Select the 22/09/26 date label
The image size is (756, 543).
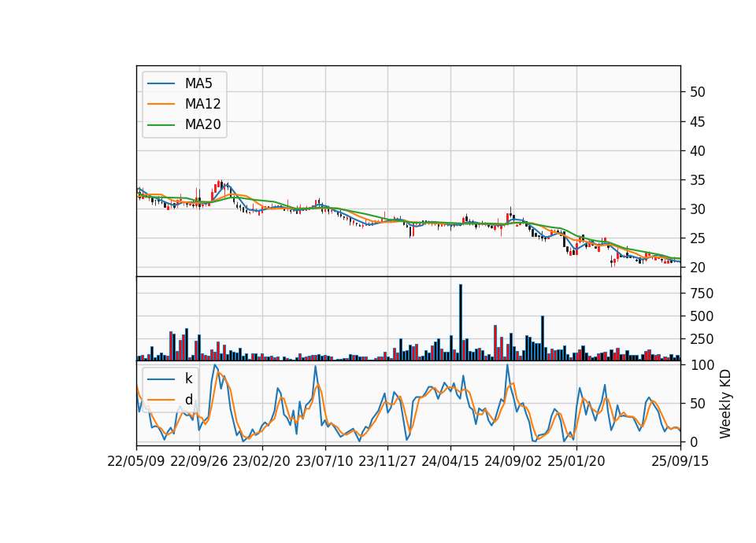click(199, 461)
